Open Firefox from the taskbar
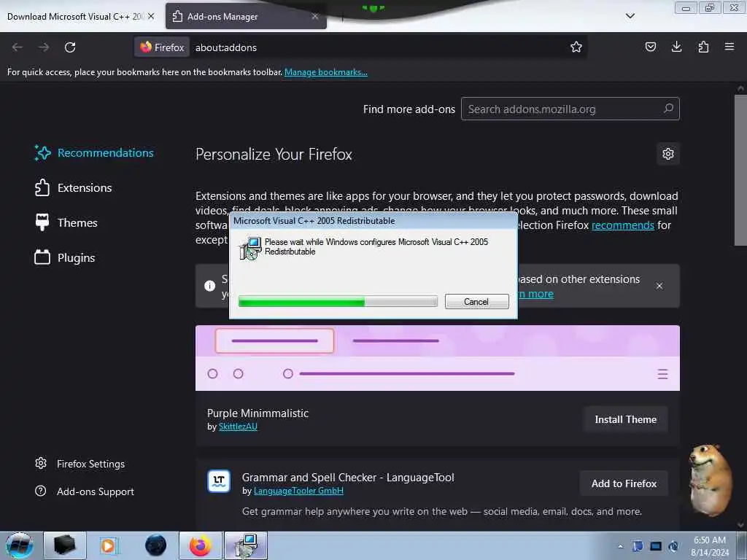This screenshot has height=560, width=747. click(x=200, y=545)
